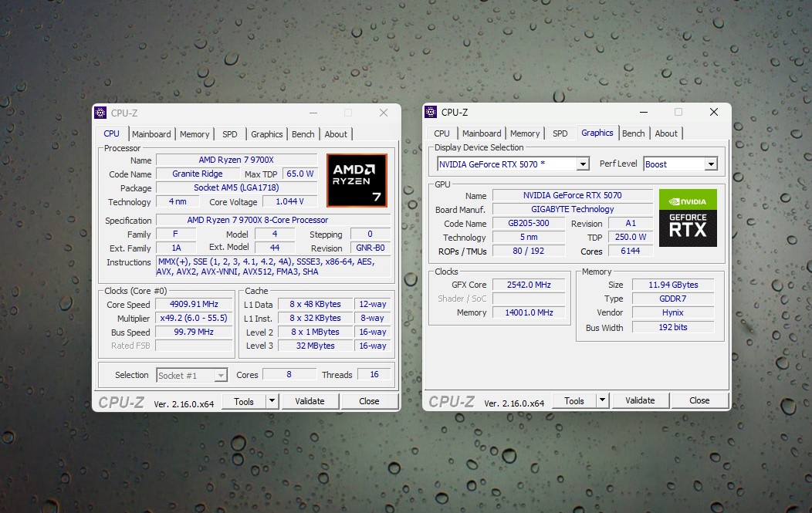Screen dimensions: 812x513
Task: Click the AMD Ryzen 7 logo image
Action: point(357,181)
